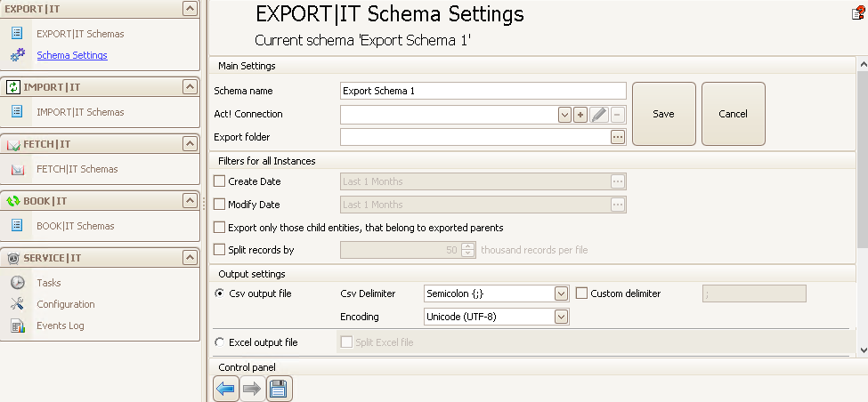Click the FETCH|IT Schemas envelope icon
The image size is (868, 402).
17,169
